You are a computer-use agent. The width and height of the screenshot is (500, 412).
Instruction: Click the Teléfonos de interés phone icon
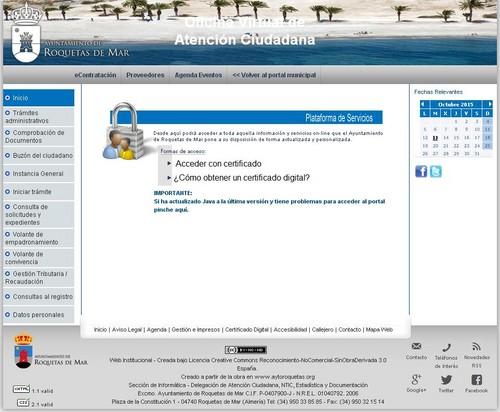tap(446, 348)
